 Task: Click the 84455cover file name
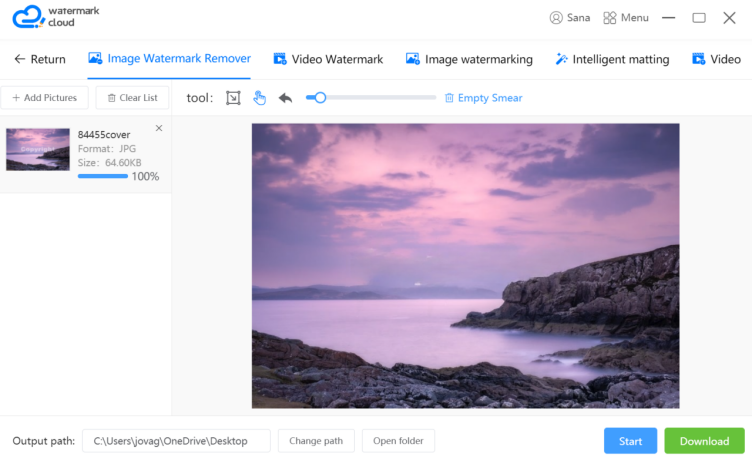click(104, 135)
